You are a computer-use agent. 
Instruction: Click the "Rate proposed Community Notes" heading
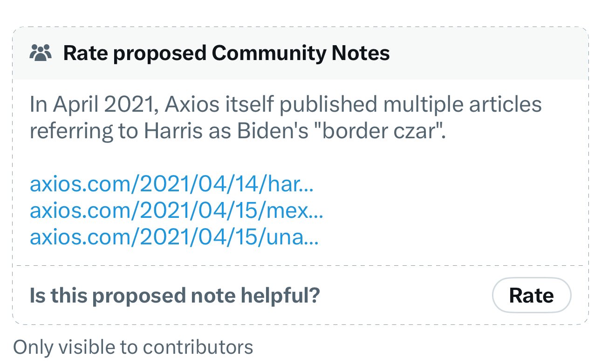pos(226,54)
